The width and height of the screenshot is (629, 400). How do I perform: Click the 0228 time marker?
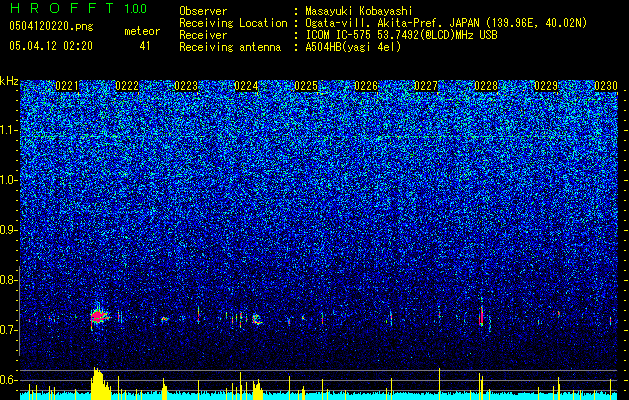coord(486,86)
